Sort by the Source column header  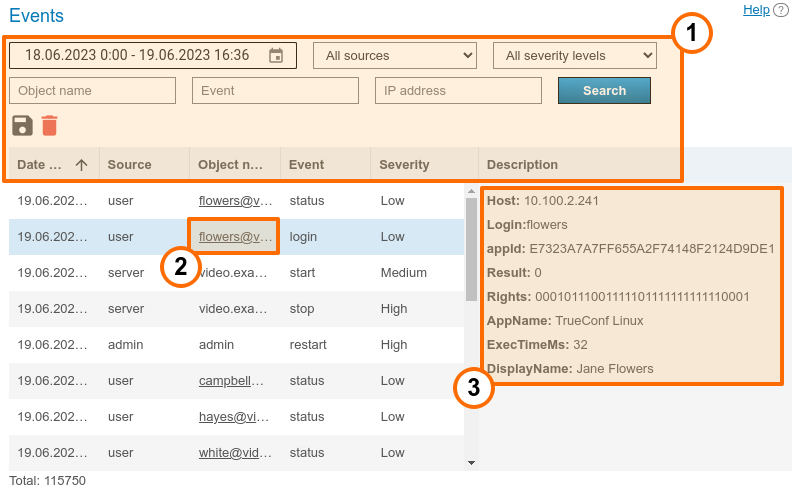tap(130, 165)
